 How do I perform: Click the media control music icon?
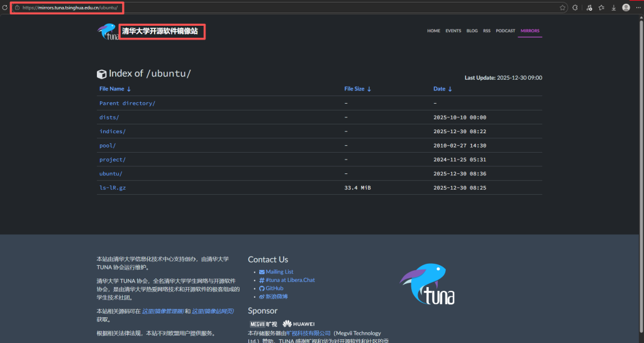point(589,8)
